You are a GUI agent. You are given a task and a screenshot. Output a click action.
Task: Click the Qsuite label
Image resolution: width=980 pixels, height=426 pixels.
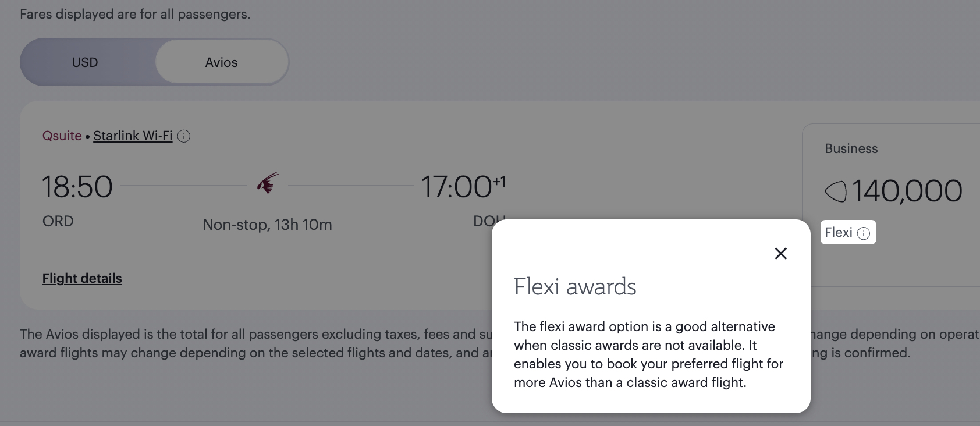coord(62,136)
